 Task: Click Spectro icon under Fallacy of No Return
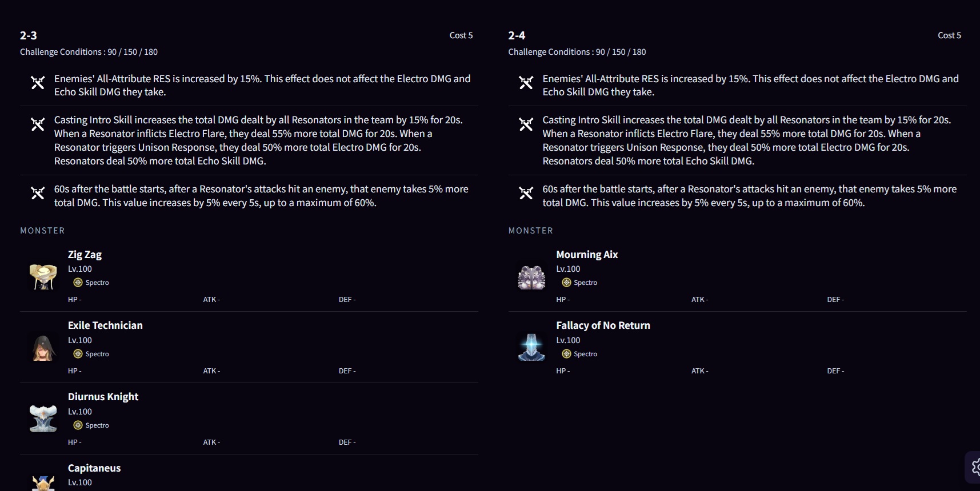(x=566, y=354)
